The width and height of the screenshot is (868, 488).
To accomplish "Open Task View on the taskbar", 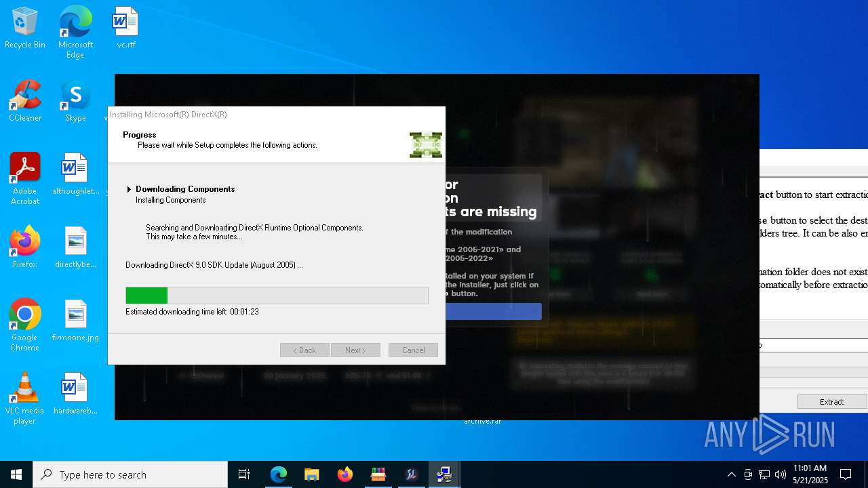I will (x=244, y=474).
